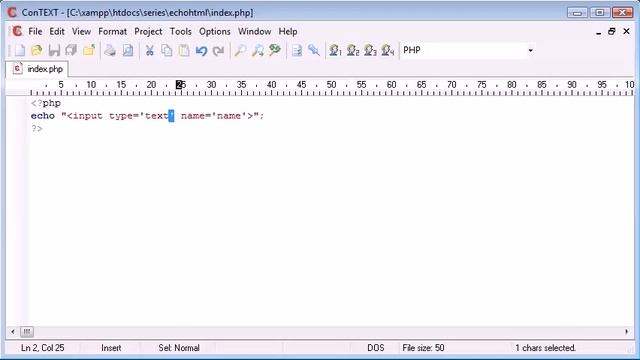The image size is (640, 360).
Task: Minimize the inner document window
Action: [x=598, y=32]
